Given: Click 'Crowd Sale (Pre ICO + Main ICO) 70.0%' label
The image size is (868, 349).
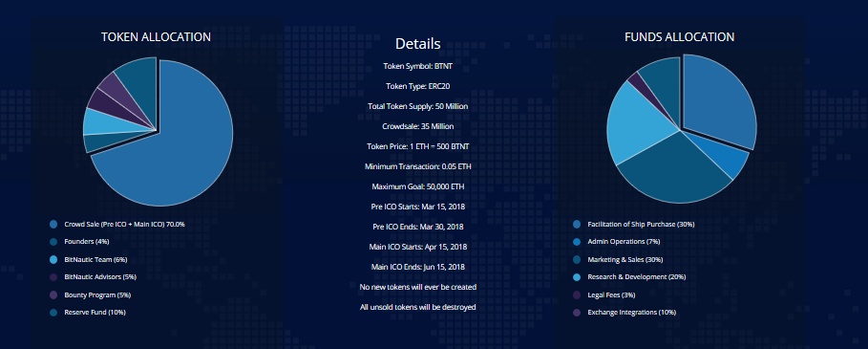Looking at the screenshot, I should 124,225.
